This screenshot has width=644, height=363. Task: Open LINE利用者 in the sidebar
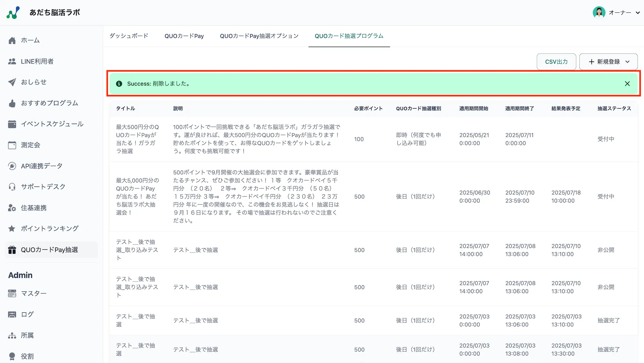click(x=52, y=61)
